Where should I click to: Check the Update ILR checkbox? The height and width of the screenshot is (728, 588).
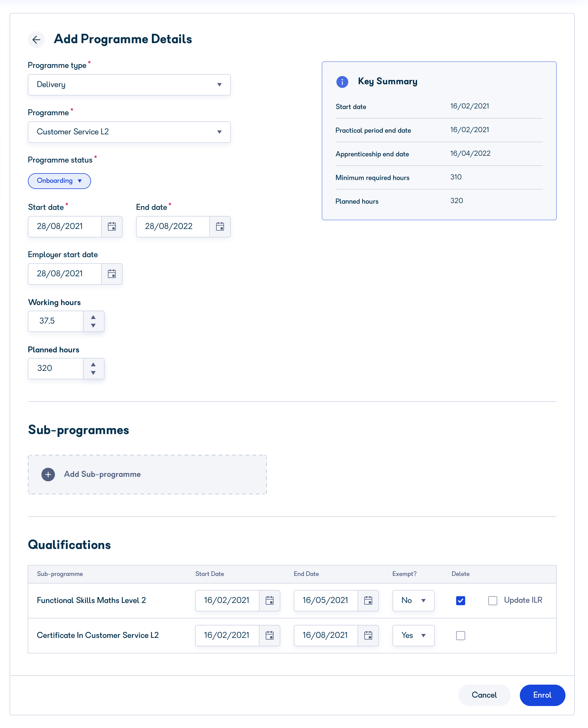click(x=492, y=600)
